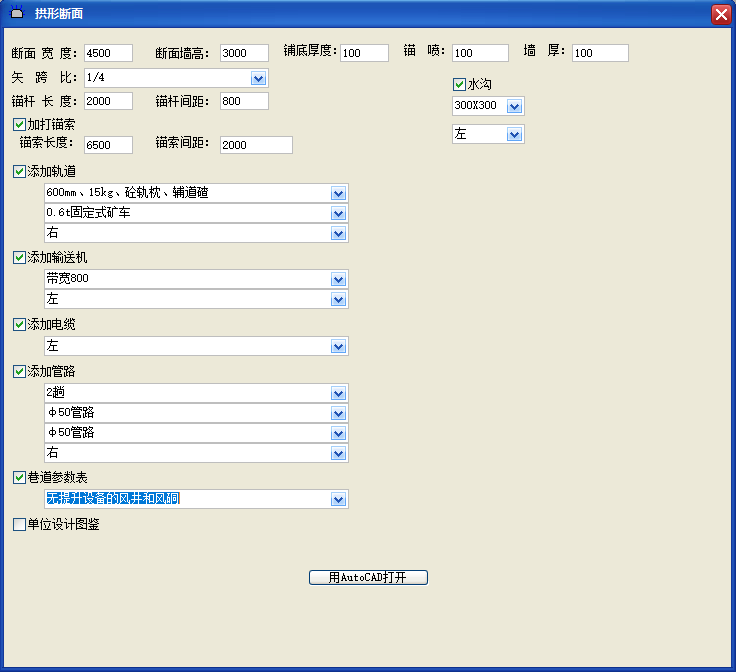Click the app icon in title bar

point(17,14)
